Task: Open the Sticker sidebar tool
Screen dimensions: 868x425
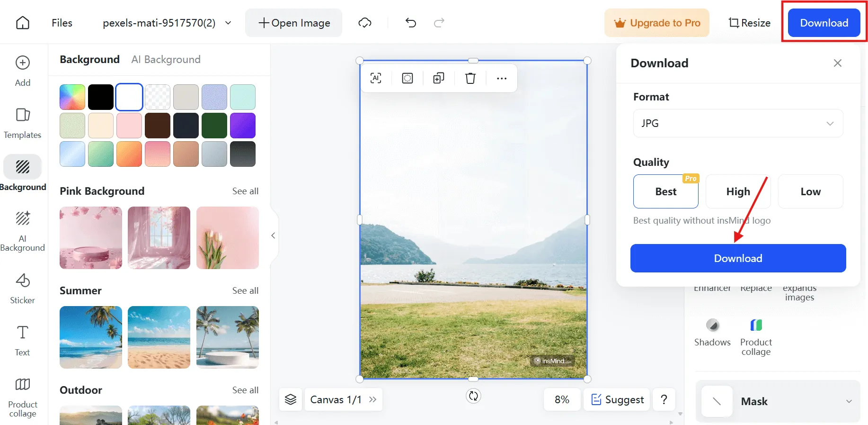Action: [23, 288]
